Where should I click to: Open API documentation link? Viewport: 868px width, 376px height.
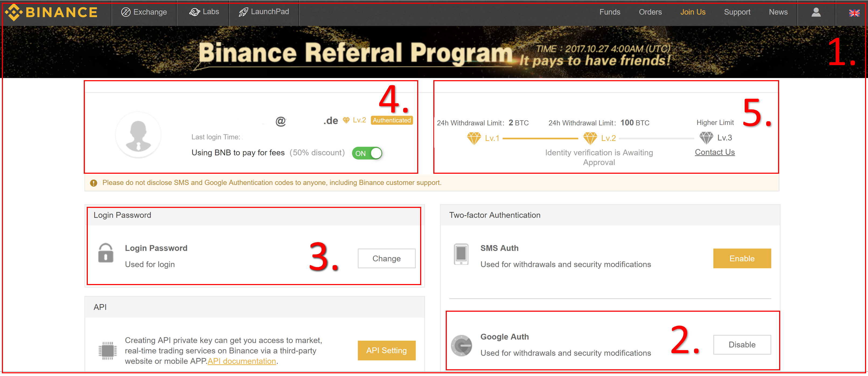coord(241,361)
